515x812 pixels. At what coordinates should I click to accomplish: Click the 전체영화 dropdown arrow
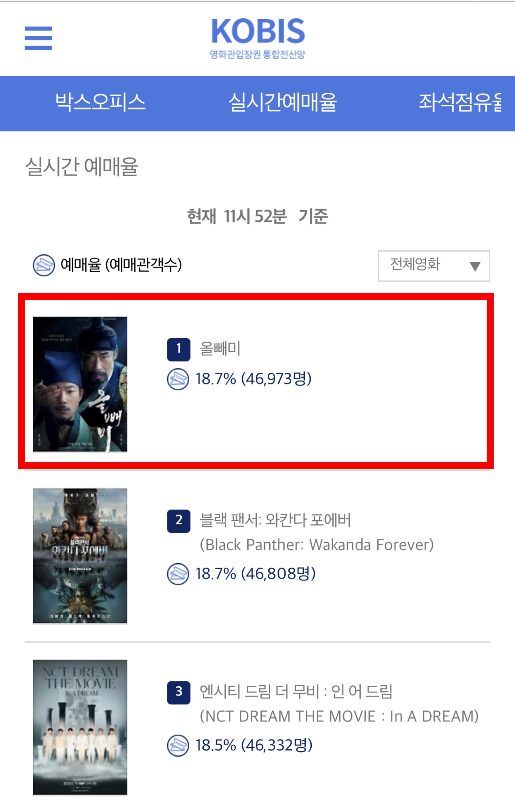click(475, 266)
